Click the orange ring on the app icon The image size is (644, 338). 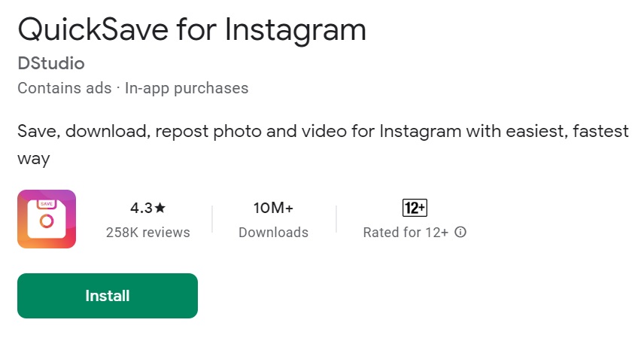tap(47, 221)
